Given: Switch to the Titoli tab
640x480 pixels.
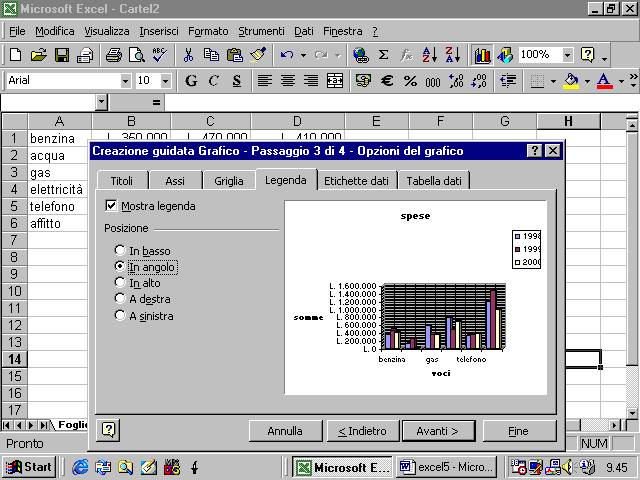Looking at the screenshot, I should point(122,181).
